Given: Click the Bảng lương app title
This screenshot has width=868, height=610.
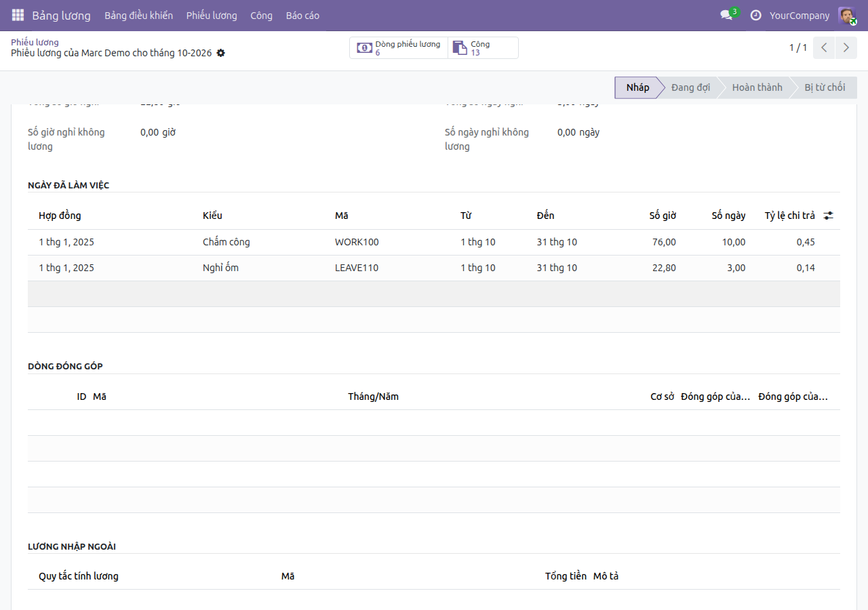Looking at the screenshot, I should coord(61,15).
